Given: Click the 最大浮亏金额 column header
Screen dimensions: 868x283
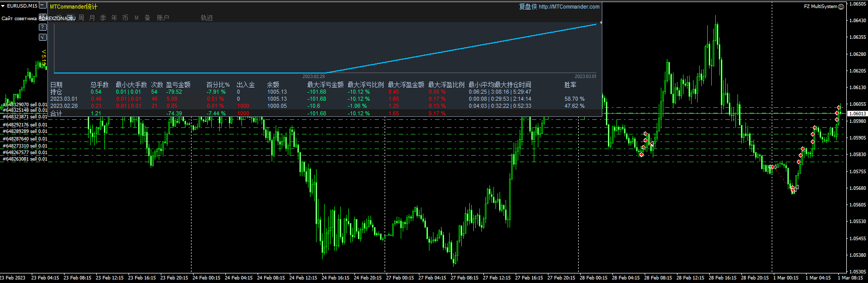Looking at the screenshot, I should [x=326, y=85].
